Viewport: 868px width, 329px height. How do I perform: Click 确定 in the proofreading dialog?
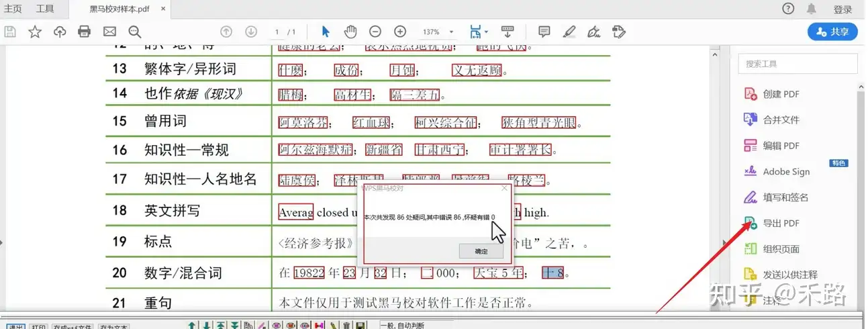(x=481, y=251)
